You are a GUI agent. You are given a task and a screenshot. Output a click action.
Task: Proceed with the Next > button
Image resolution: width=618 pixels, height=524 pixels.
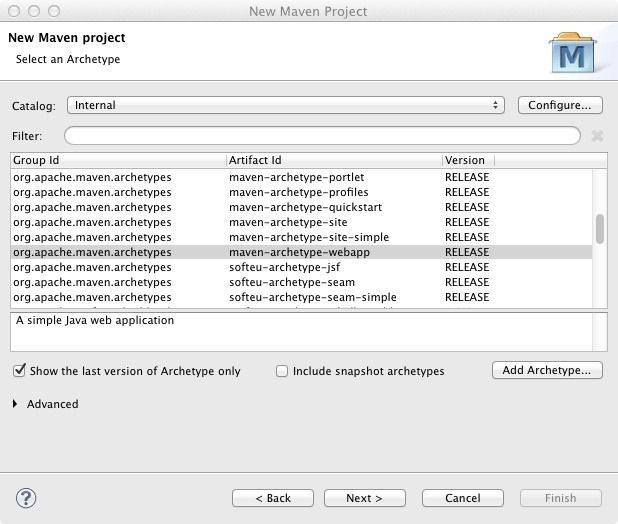pyautogui.click(x=365, y=498)
